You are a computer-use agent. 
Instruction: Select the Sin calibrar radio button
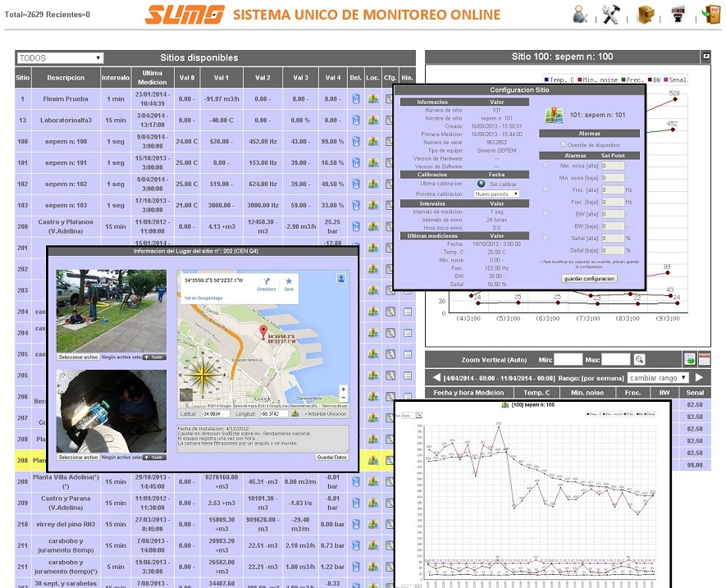pyautogui.click(x=481, y=184)
